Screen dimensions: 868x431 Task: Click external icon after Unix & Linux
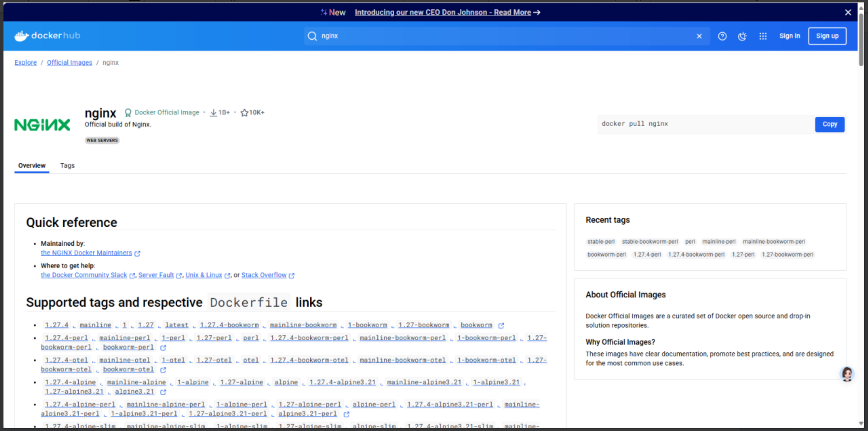[x=227, y=276]
